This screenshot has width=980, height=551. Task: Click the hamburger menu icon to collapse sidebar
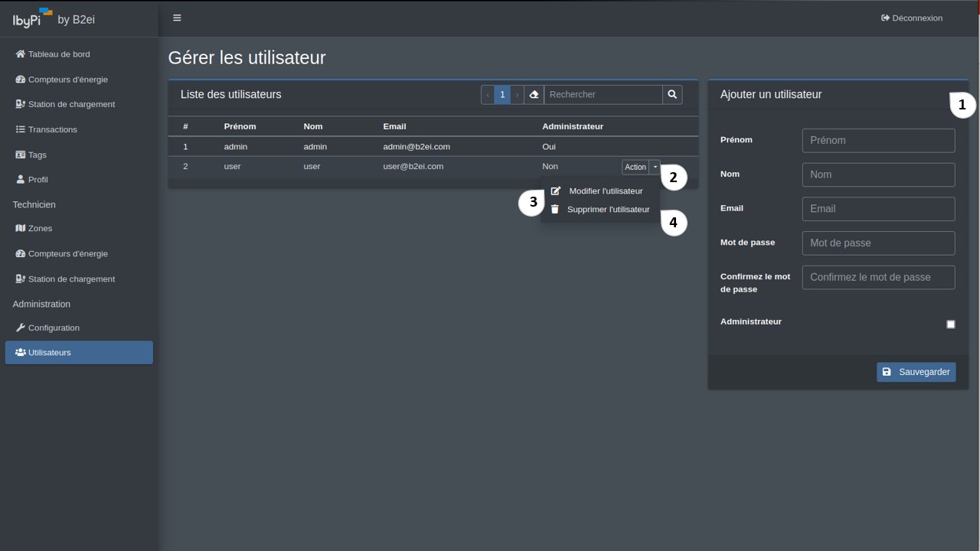coord(177,18)
